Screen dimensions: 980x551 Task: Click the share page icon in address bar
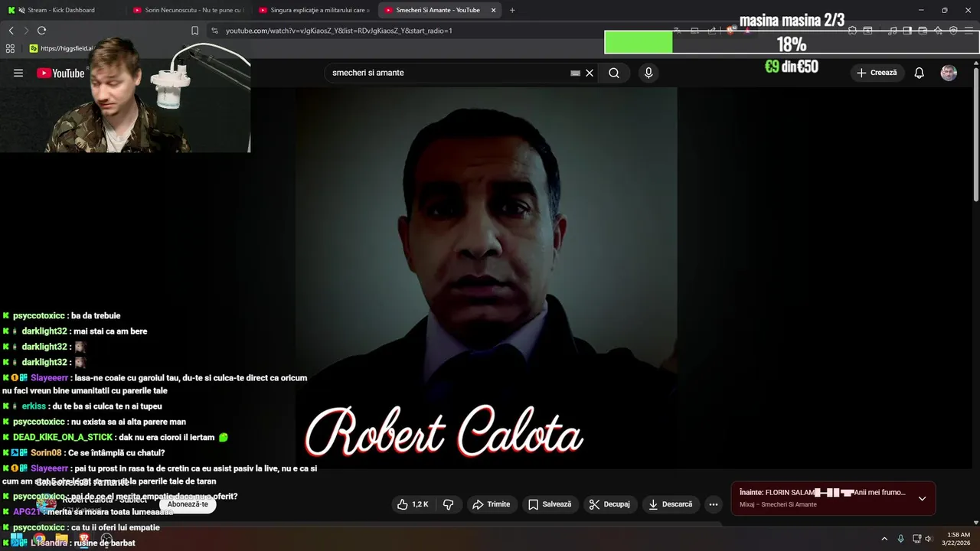(712, 31)
